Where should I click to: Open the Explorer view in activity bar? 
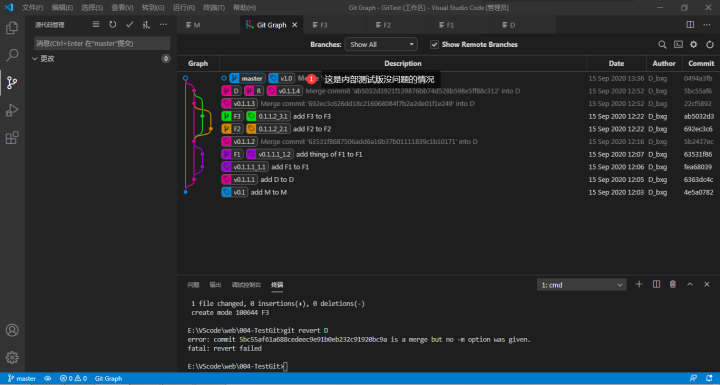(x=12, y=28)
